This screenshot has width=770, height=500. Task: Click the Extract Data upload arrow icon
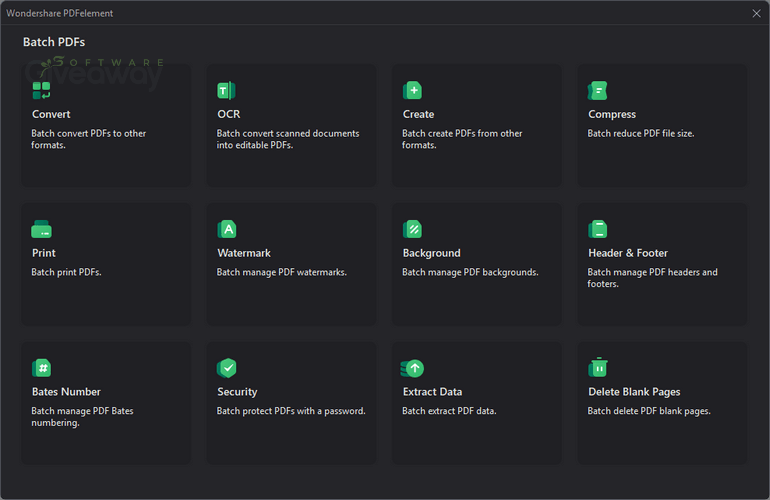tap(412, 368)
